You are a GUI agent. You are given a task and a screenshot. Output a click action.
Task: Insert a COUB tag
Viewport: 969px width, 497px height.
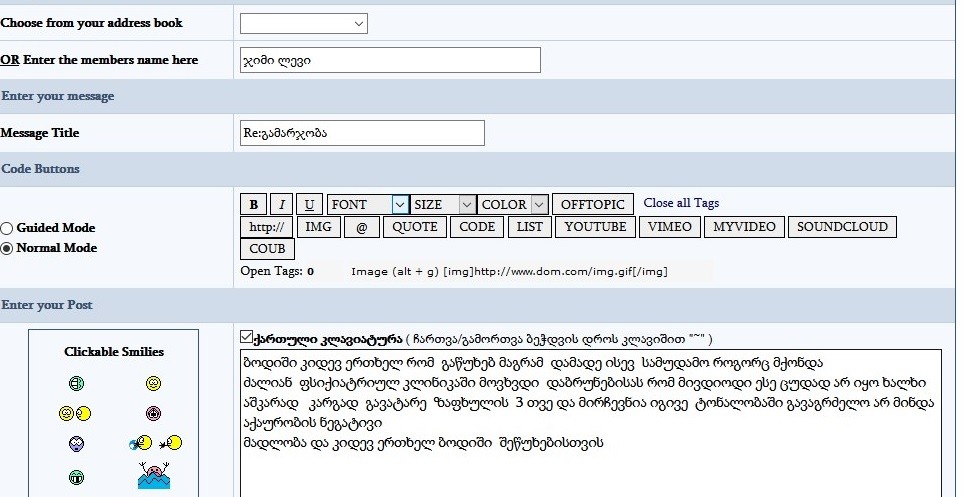click(x=267, y=248)
